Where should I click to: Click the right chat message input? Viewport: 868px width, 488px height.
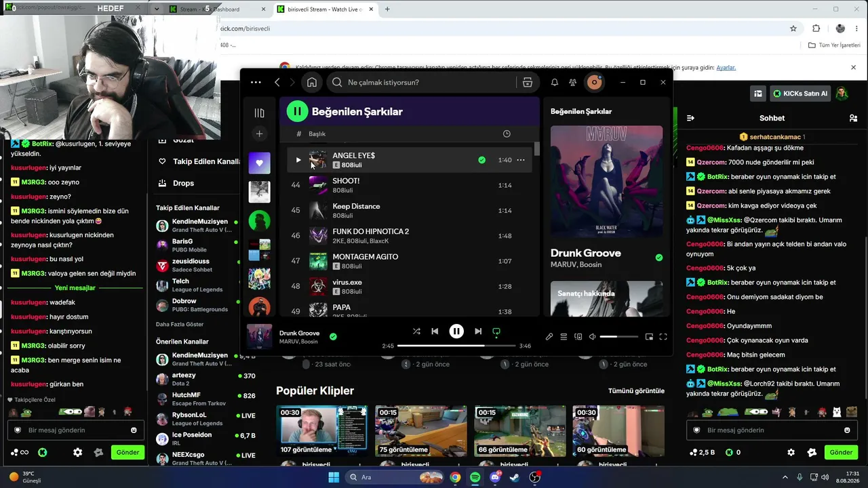click(772, 430)
